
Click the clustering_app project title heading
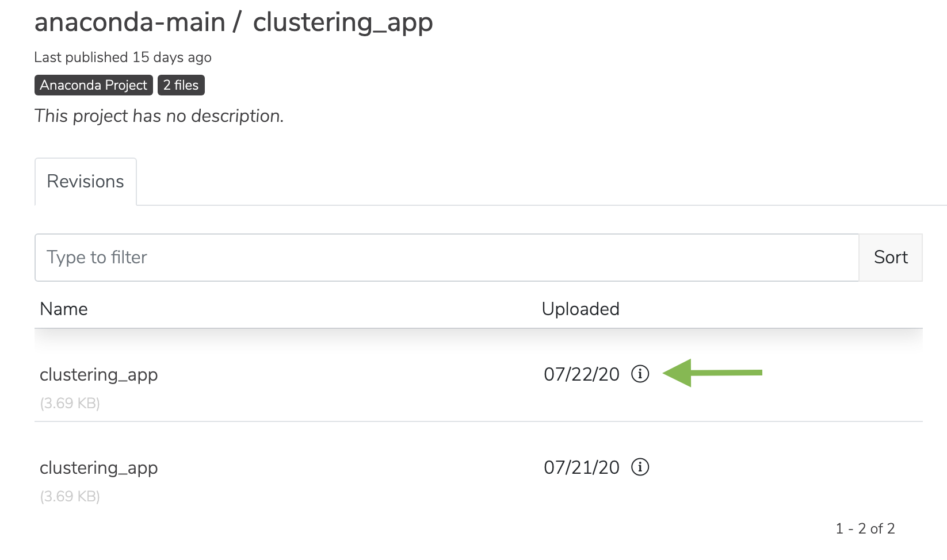343,24
